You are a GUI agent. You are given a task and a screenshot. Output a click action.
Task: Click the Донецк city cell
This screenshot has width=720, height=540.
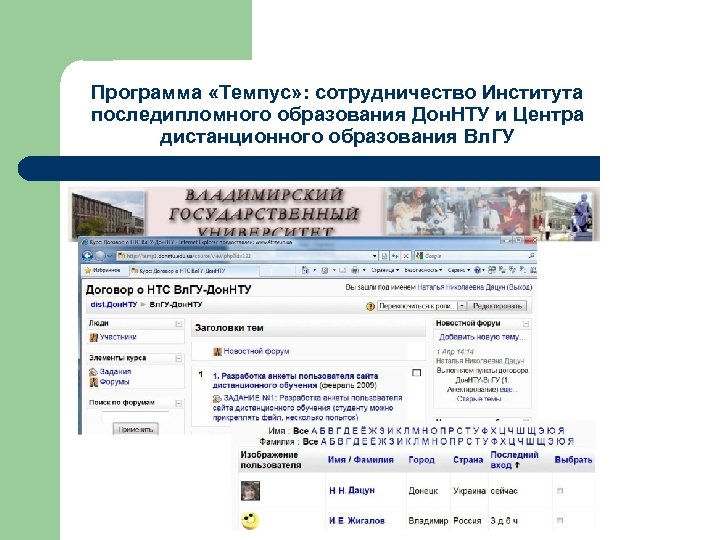click(x=423, y=491)
